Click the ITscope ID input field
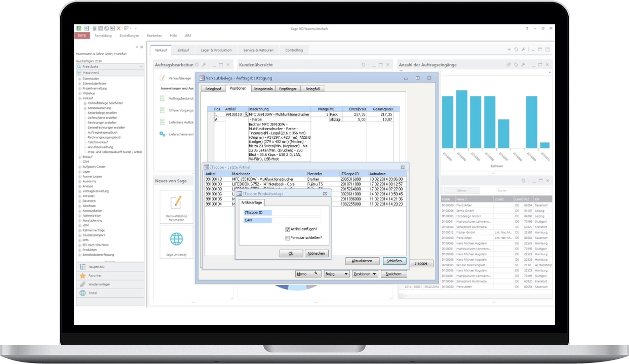 click(x=296, y=213)
